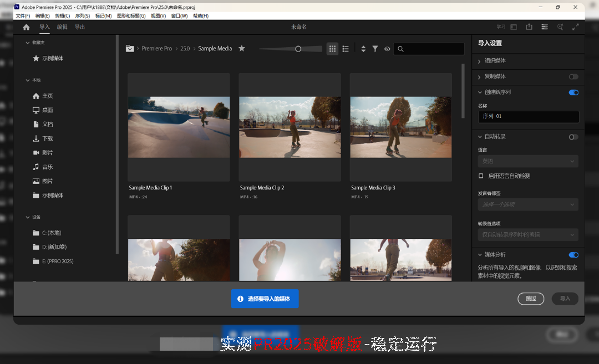This screenshot has width=599, height=364.
Task: Open C: (本地) drive
Action: pos(47,233)
